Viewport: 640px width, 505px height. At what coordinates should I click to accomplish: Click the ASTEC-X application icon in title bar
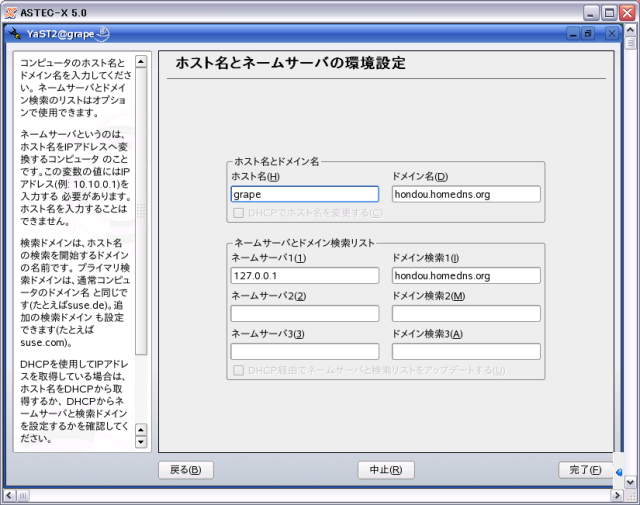tap(11, 11)
